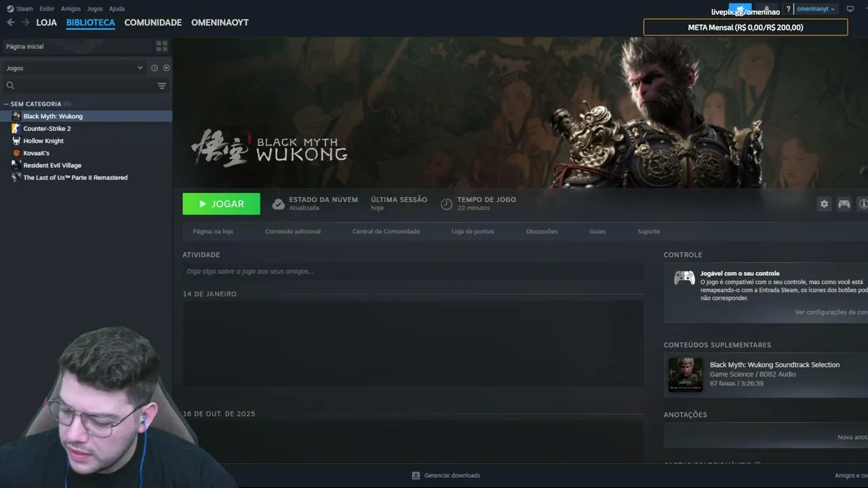
Task: Open the Jogos menu in the menu bar
Action: [x=95, y=9]
